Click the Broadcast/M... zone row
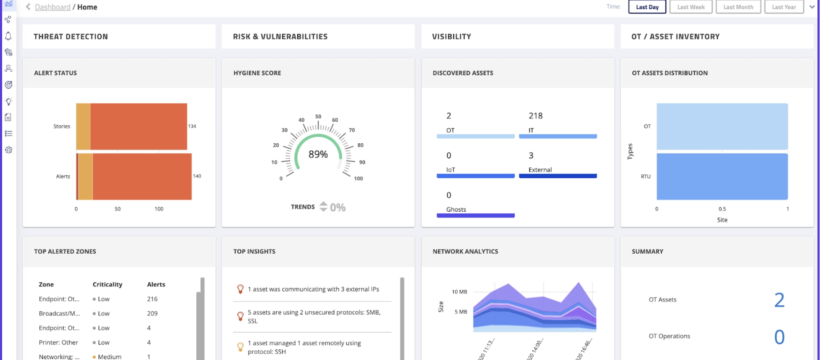 pyautogui.click(x=102, y=313)
